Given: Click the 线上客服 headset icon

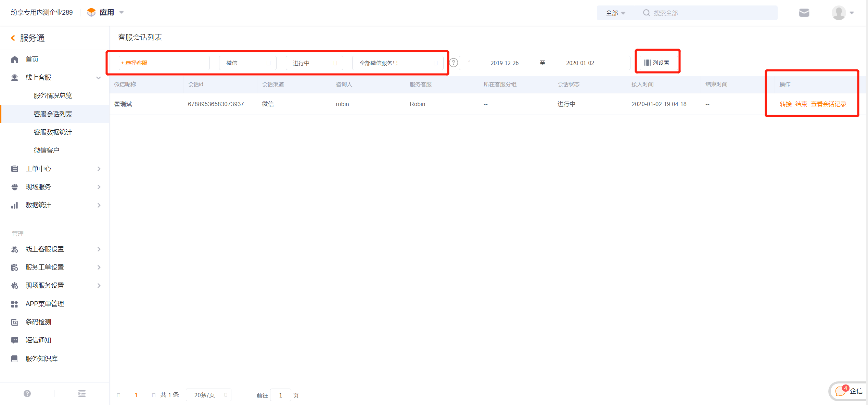Looking at the screenshot, I should tap(14, 78).
